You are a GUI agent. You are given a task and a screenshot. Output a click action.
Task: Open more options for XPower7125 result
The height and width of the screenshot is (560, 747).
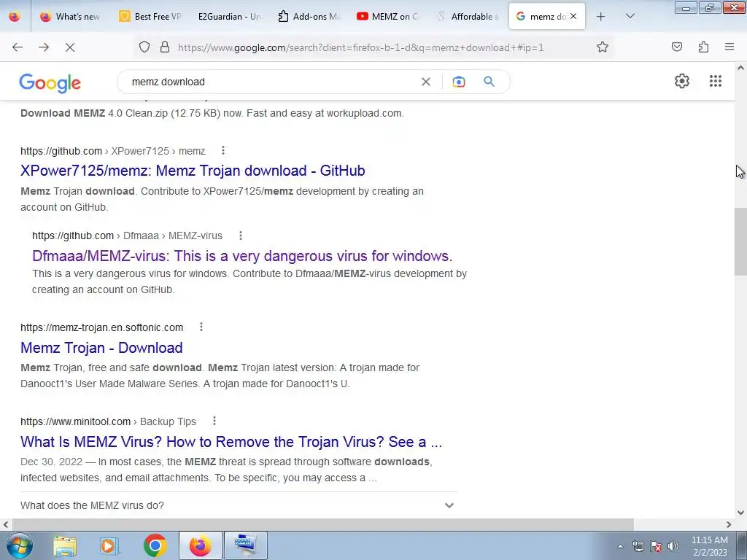tap(223, 150)
